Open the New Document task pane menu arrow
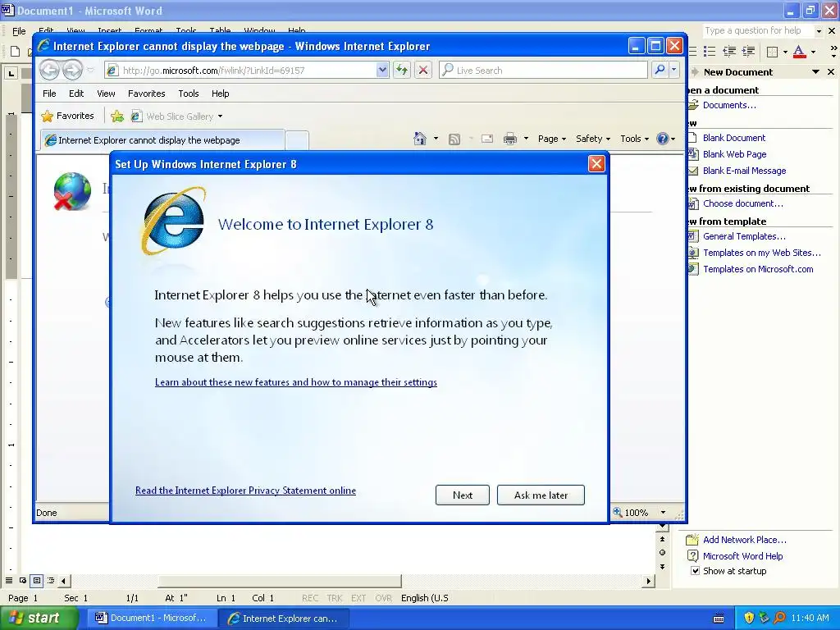This screenshot has width=840, height=630. (x=815, y=72)
